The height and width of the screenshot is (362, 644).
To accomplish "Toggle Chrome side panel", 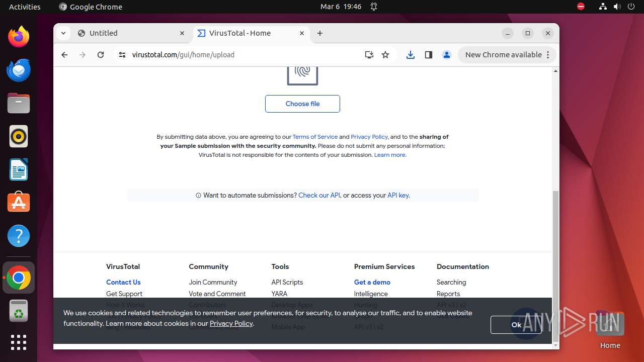I will click(429, 55).
